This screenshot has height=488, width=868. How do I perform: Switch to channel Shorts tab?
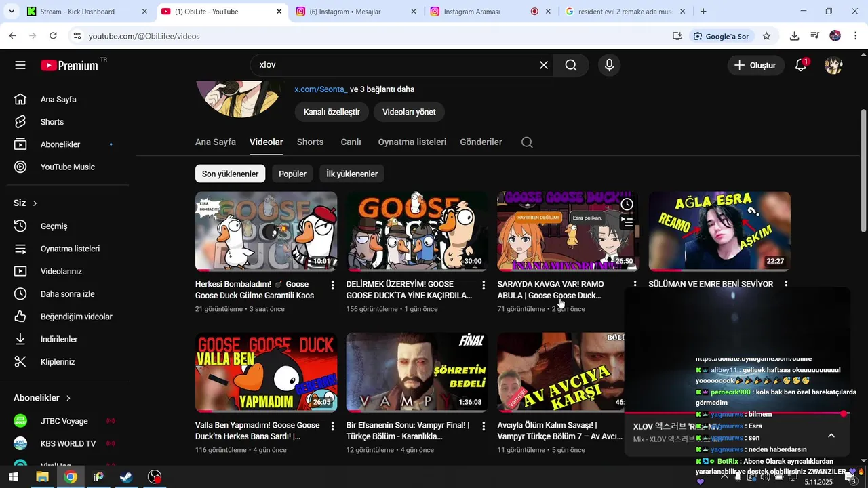pyautogui.click(x=310, y=142)
